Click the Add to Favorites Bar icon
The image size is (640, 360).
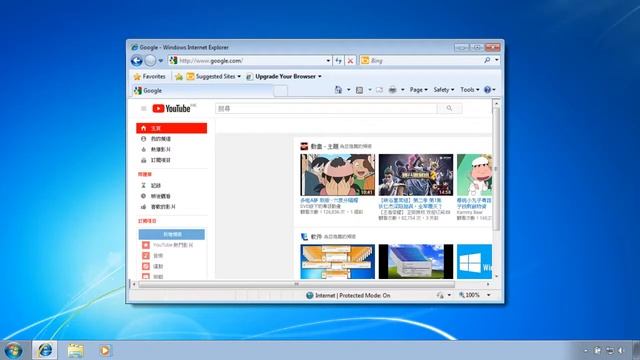[x=179, y=76]
